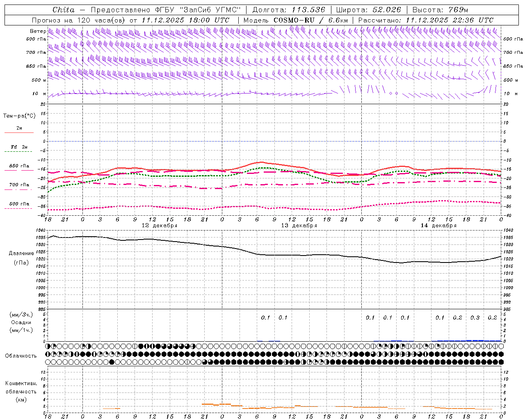Click the 'Прогноз на 120 часа(ов)' text
Image resolution: width=525 pixels, height=420 pixels.
[x=79, y=20]
